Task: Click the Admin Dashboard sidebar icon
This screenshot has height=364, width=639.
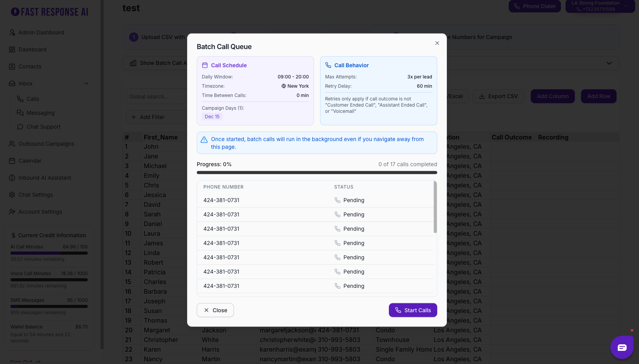Action: (12, 32)
